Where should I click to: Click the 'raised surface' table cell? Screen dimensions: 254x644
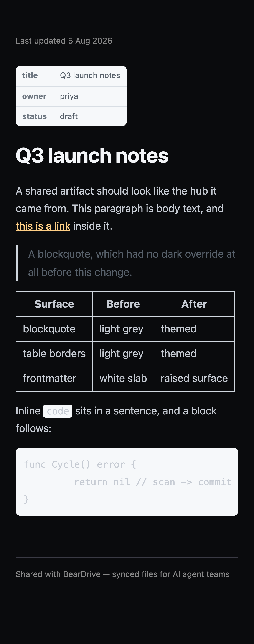click(x=195, y=379)
